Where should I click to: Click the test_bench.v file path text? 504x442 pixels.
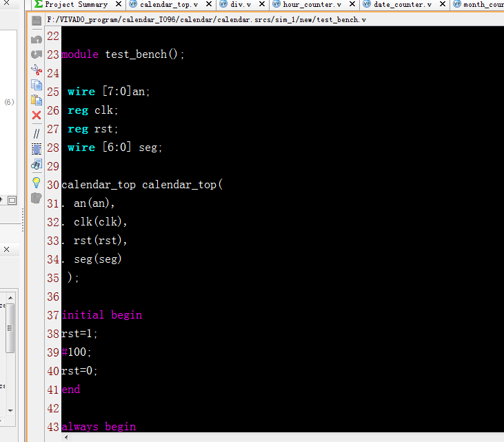[206, 19]
